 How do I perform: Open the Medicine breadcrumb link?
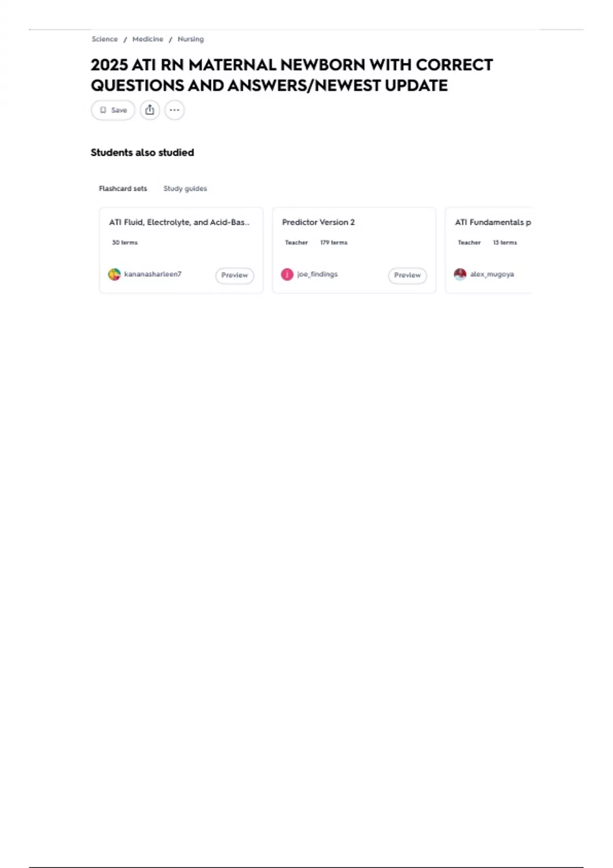[148, 39]
